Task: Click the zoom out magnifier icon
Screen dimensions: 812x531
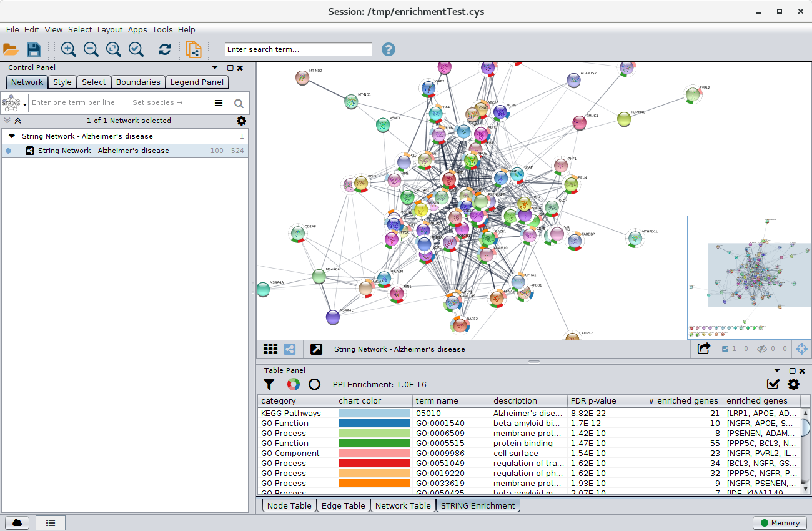Action: (x=91, y=49)
